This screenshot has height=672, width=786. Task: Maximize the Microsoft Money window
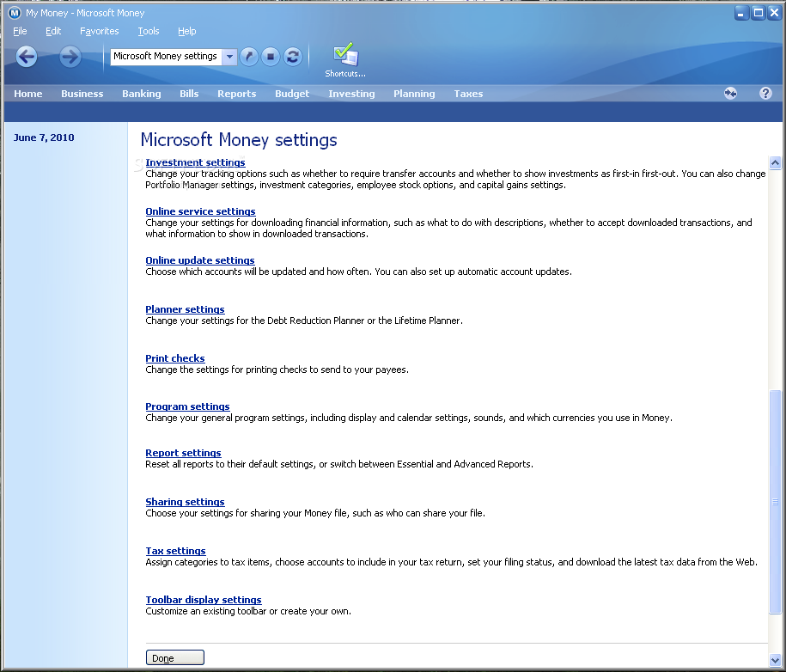(x=759, y=13)
